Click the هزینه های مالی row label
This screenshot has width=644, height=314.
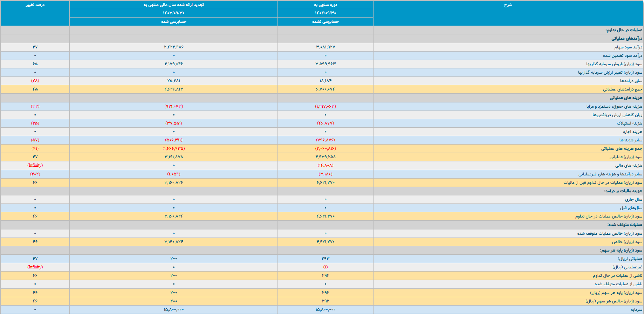629,165
